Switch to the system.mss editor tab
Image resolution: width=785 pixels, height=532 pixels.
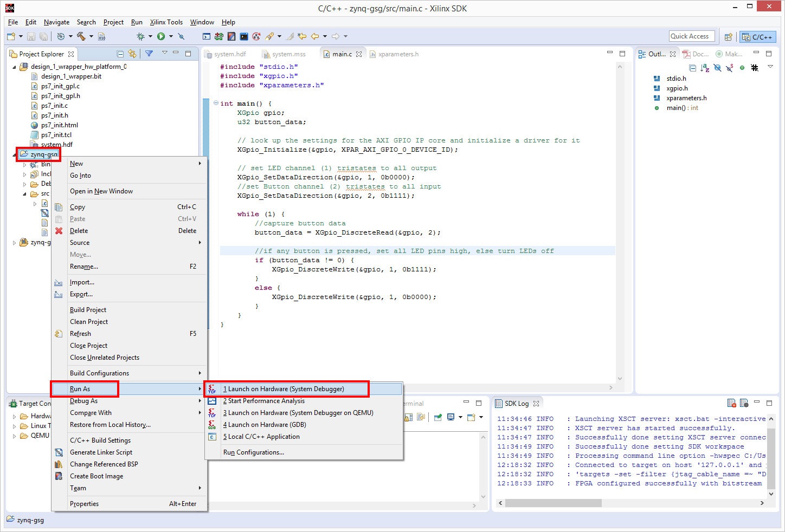tap(284, 54)
